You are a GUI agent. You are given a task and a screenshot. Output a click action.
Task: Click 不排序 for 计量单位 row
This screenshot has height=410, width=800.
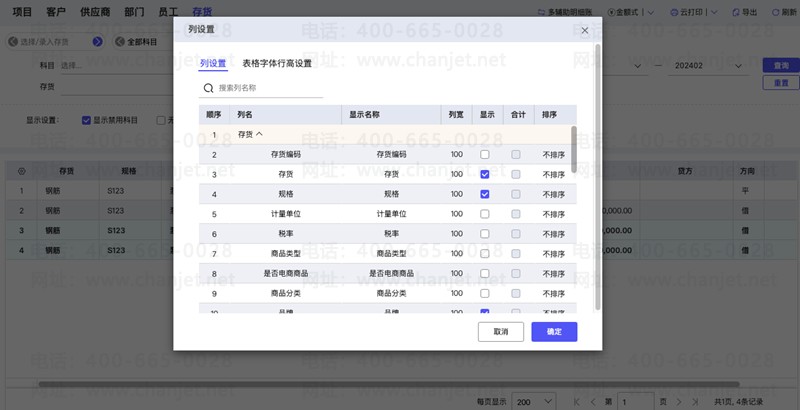(x=554, y=214)
